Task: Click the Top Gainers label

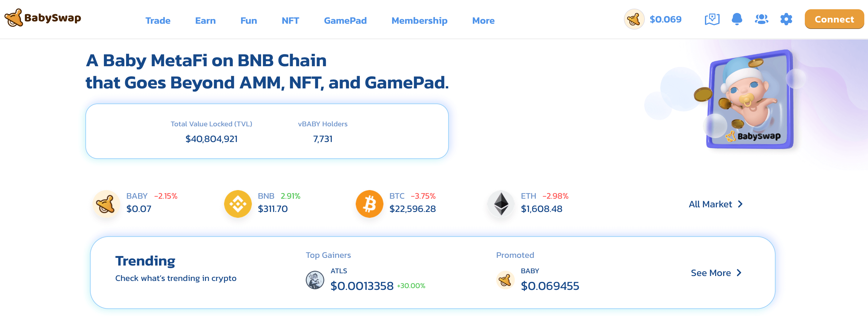Action: [x=328, y=255]
